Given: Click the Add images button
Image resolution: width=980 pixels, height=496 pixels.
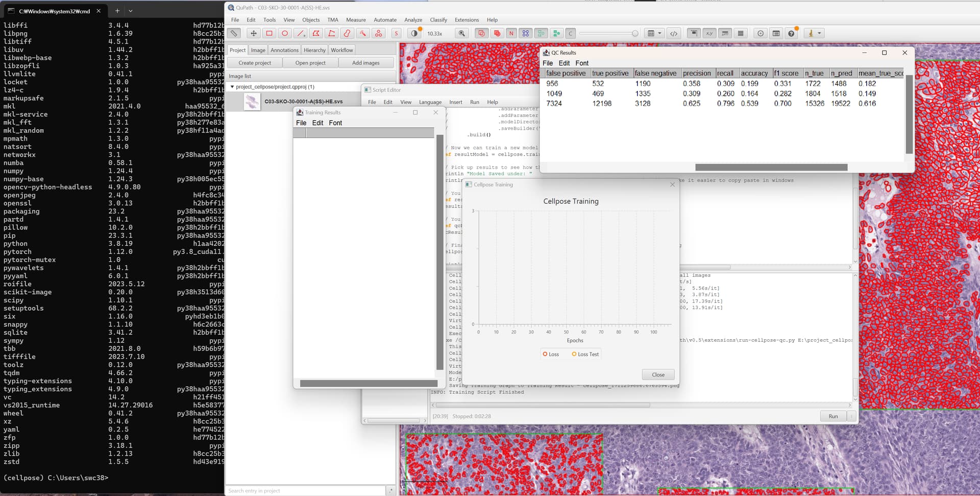Looking at the screenshot, I should [366, 62].
